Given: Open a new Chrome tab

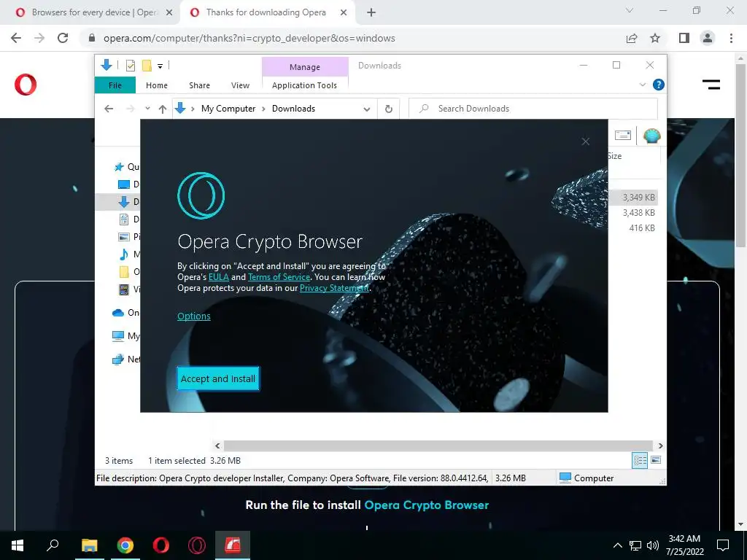Looking at the screenshot, I should (x=371, y=12).
